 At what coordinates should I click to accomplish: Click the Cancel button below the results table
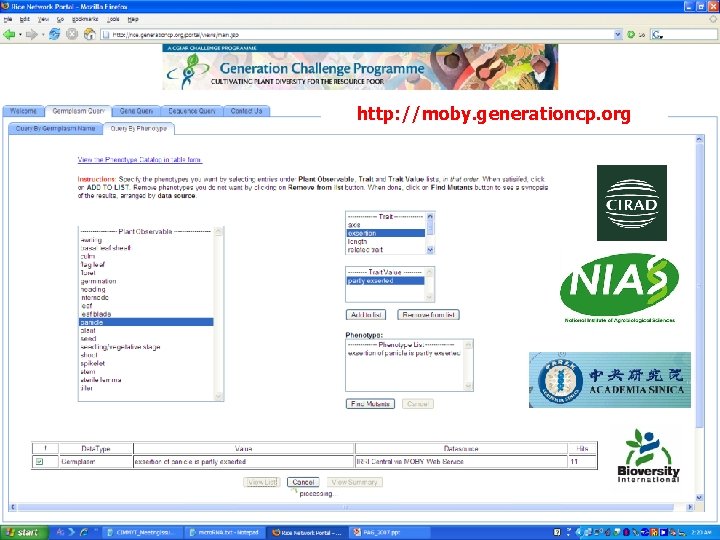click(303, 482)
